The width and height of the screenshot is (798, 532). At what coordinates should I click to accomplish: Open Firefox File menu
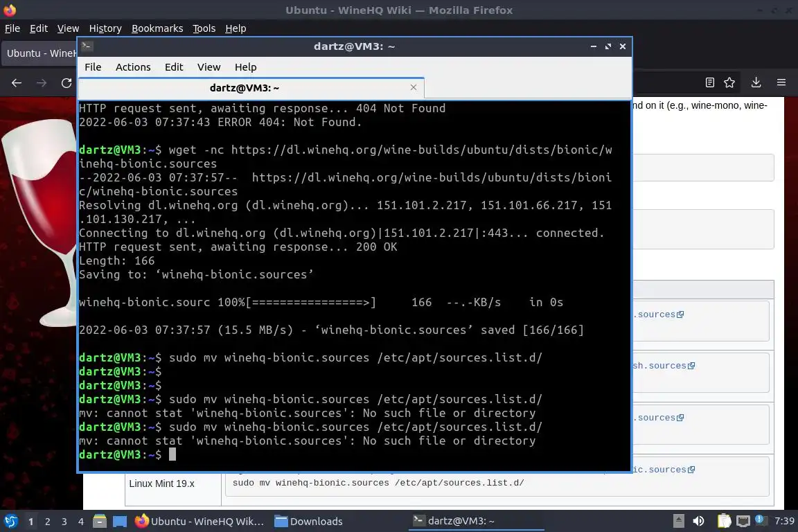(x=12, y=28)
